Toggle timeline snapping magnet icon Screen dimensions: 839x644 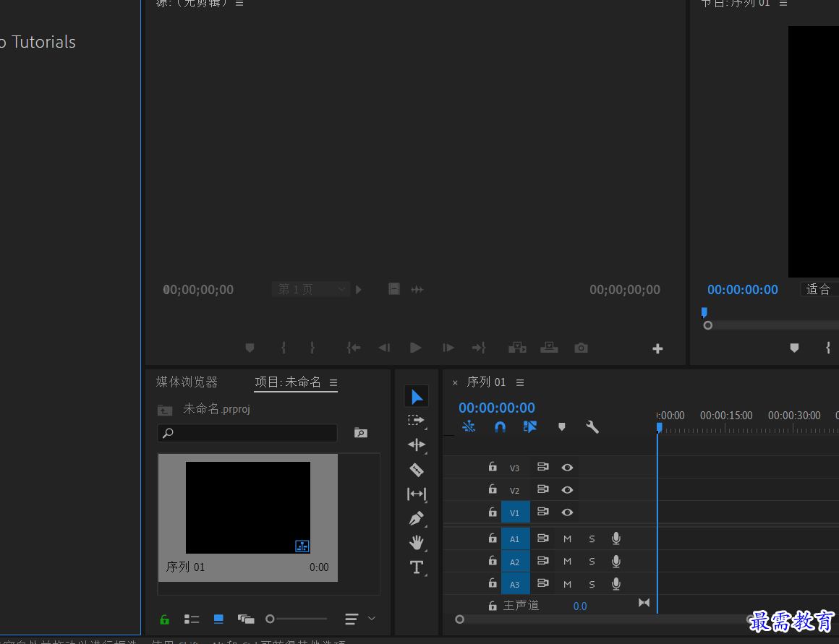pos(500,427)
